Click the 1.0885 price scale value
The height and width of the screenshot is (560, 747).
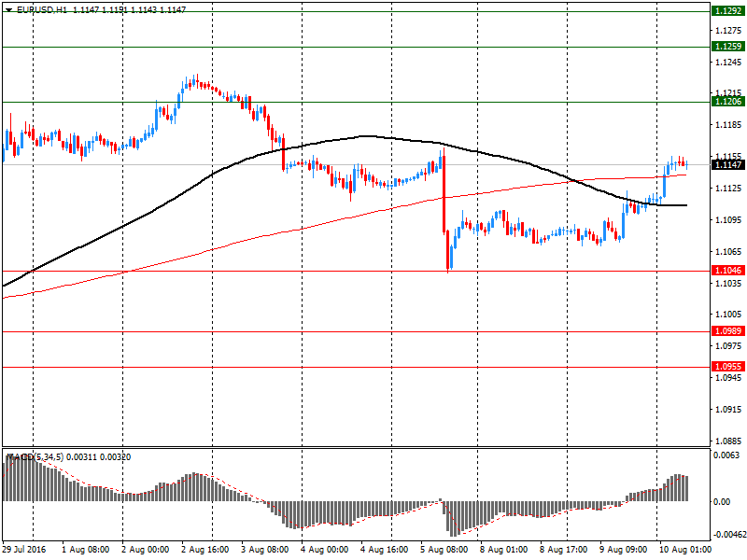728,441
